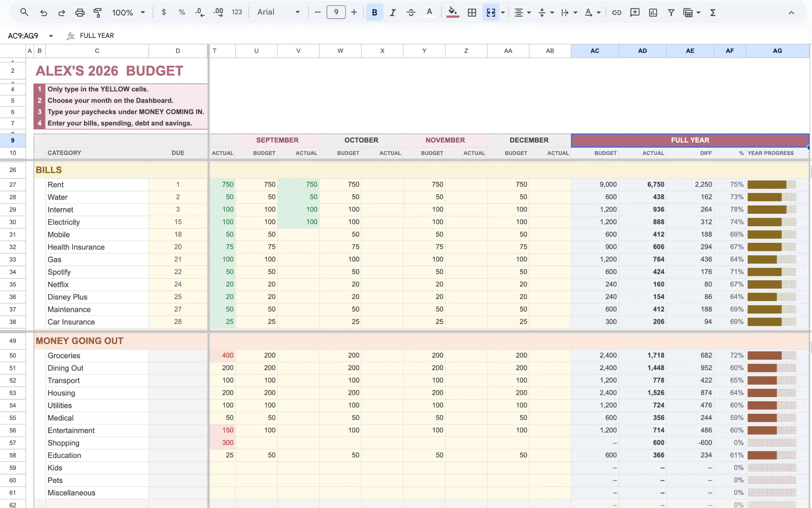Open filter views table icon
The height and width of the screenshot is (508, 812).
688,13
